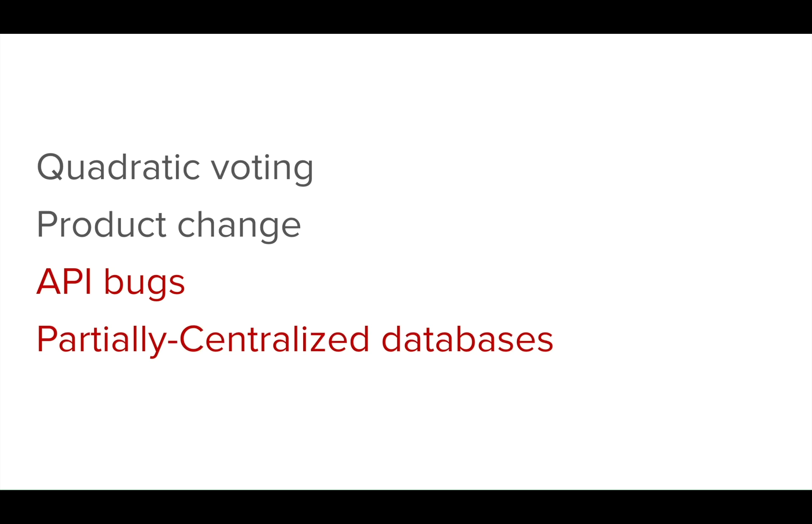
Task: Select the red word "databases"
Action: [x=467, y=339]
